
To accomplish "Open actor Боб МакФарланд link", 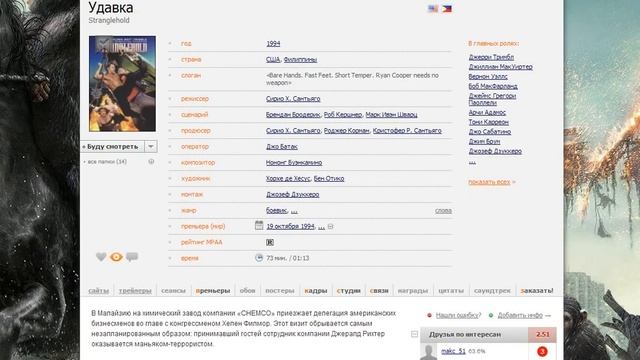I will tap(493, 86).
